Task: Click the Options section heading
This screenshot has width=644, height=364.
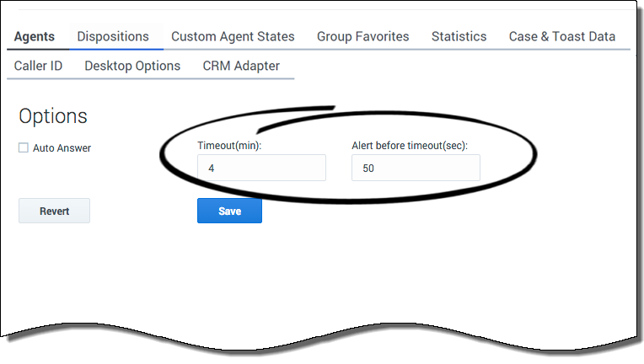Action: pos(53,116)
